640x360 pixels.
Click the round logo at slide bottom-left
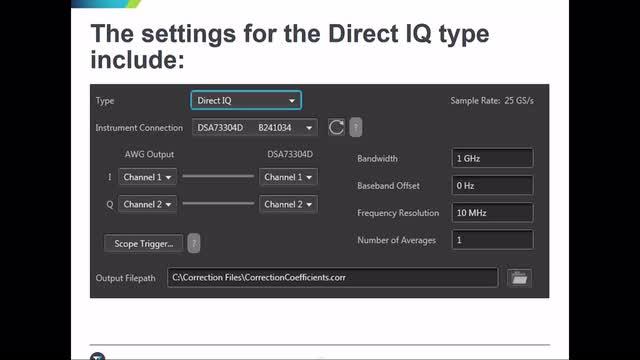(x=98, y=357)
